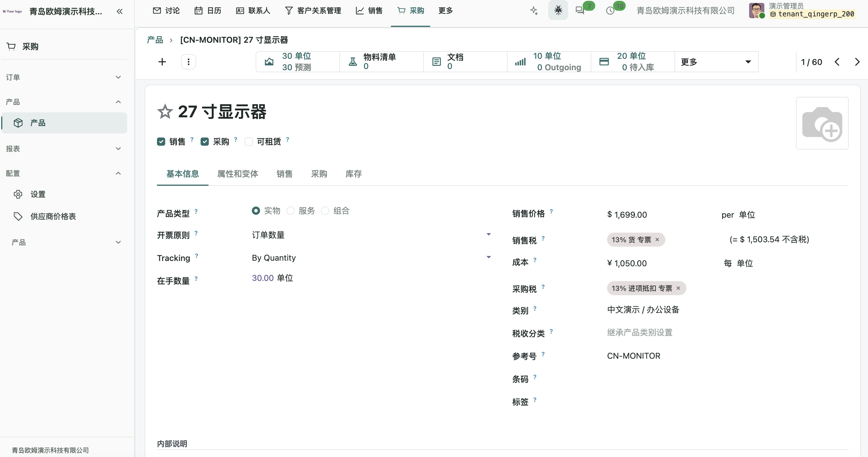Mark product as favorite with star icon

pos(165,112)
